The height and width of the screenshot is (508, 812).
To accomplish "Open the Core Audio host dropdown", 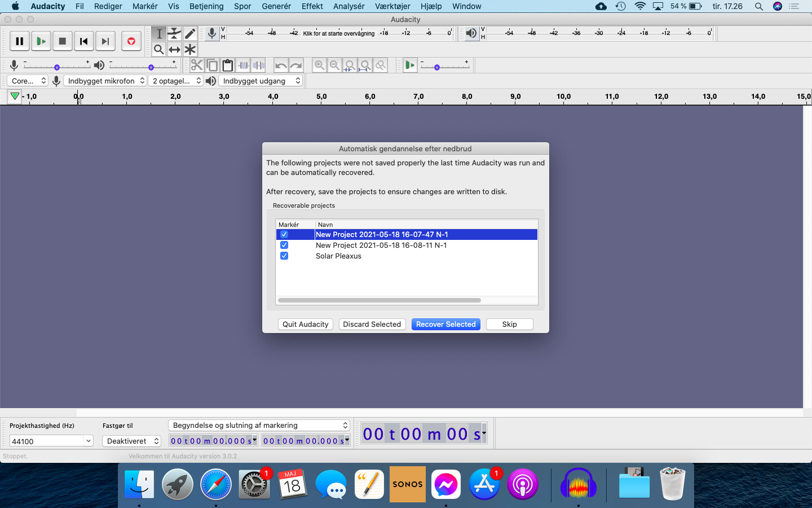I will click(28, 81).
